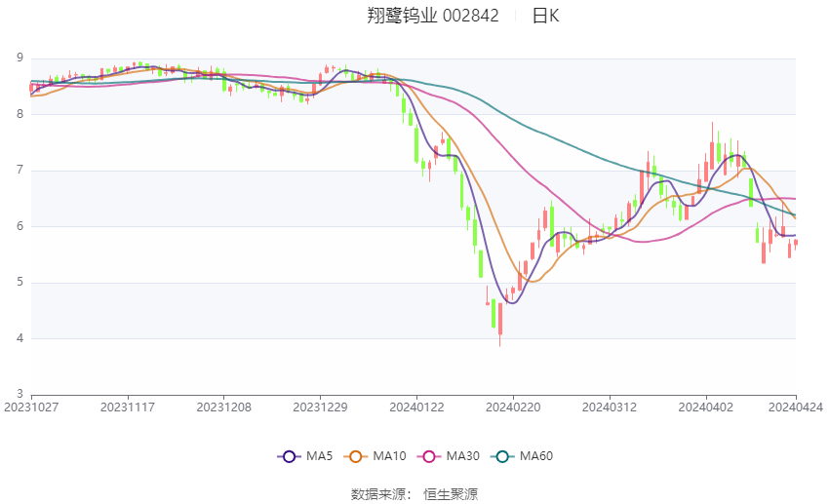Click y-axis value label 8
829x504 pixels.
[x=20, y=114]
